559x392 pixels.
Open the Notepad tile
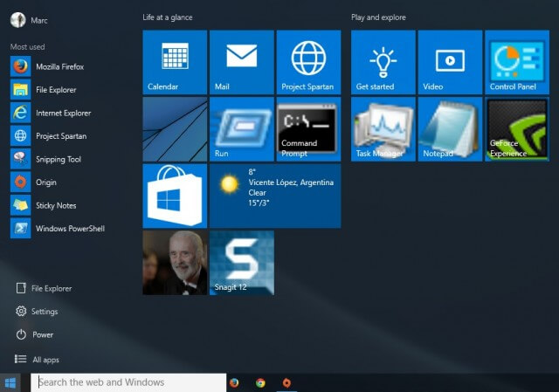tap(451, 129)
